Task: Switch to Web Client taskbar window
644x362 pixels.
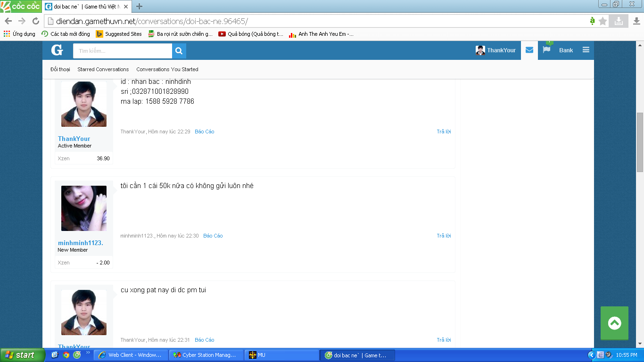Action: pyautogui.click(x=131, y=355)
